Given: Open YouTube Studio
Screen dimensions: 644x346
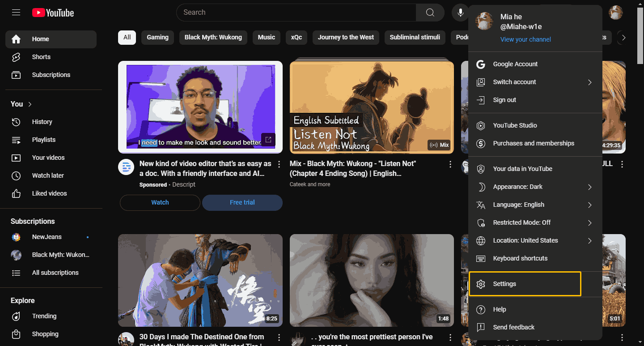Looking at the screenshot, I should pyautogui.click(x=535, y=125).
